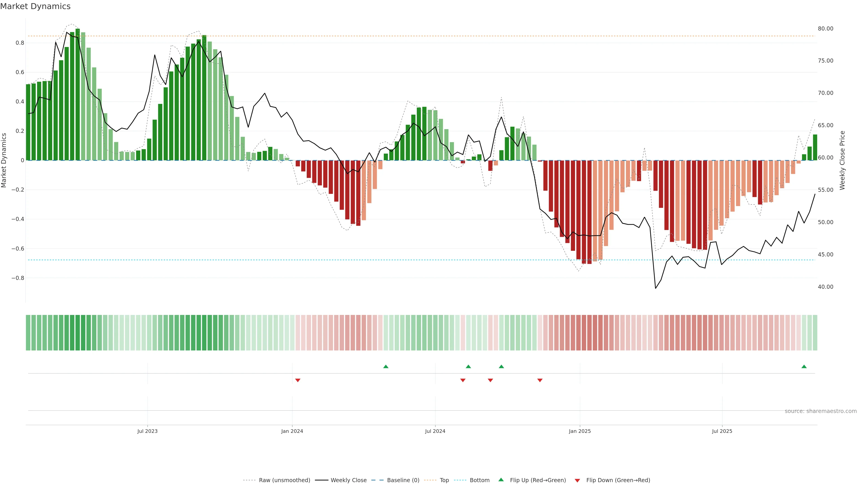The height and width of the screenshot is (488, 868).
Task: Click solid black line icon beside Weekly Close
Action: click(321, 480)
